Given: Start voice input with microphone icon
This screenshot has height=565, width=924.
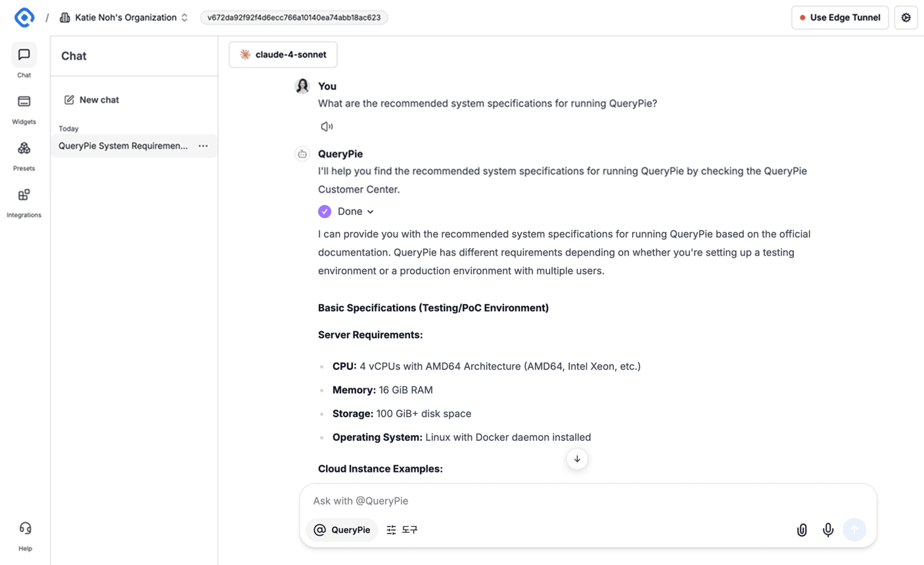Looking at the screenshot, I should [828, 530].
